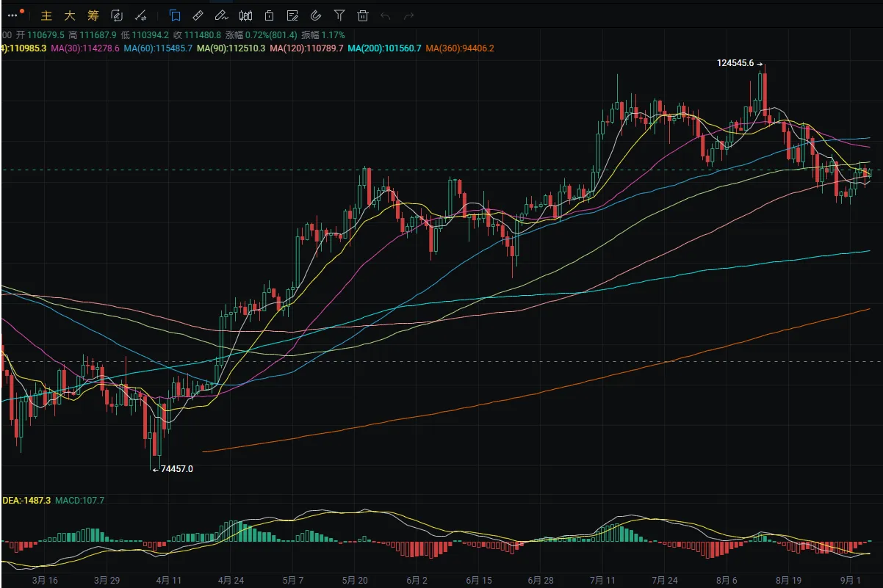Screen dimensions: 883x588
Task: Click the undo arrow
Action: click(386, 15)
